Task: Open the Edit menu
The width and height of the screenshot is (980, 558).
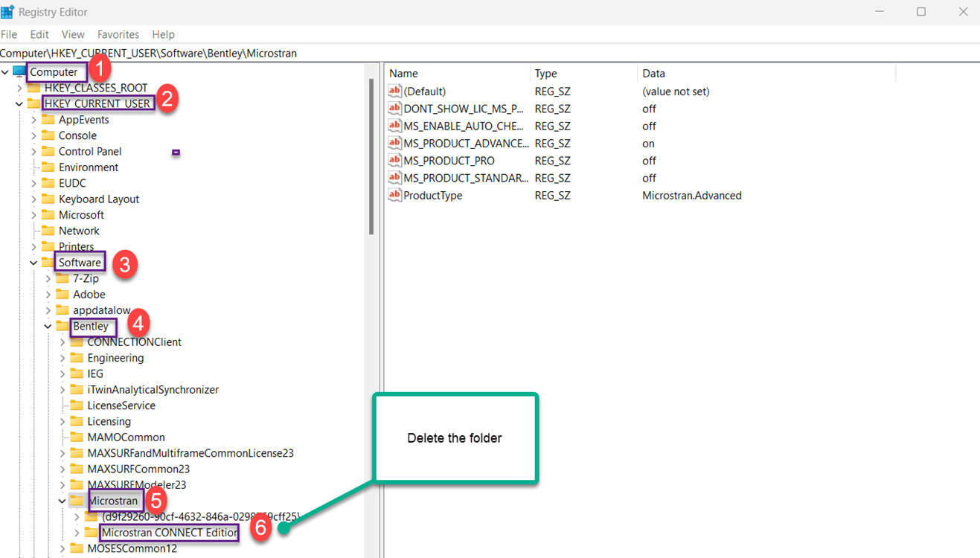Action: tap(39, 34)
